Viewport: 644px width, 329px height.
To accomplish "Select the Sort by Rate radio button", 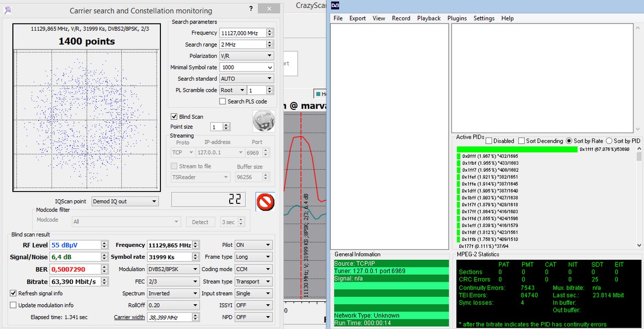I will 569,141.
